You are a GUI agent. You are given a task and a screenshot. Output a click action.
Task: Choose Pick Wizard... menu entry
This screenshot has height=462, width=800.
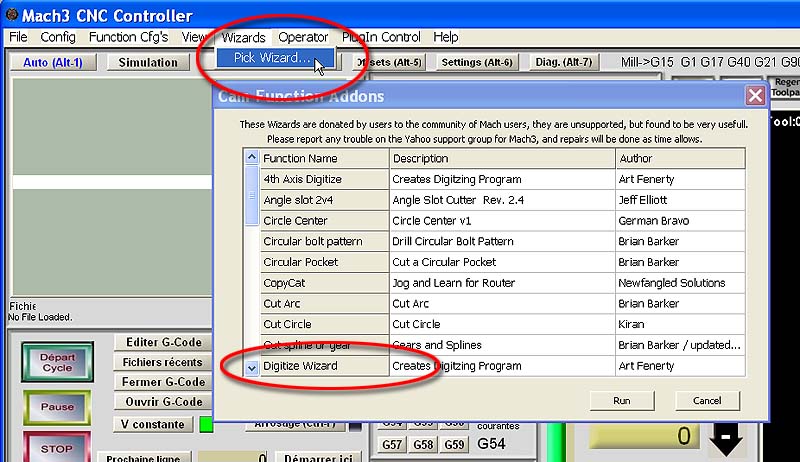coord(276,58)
